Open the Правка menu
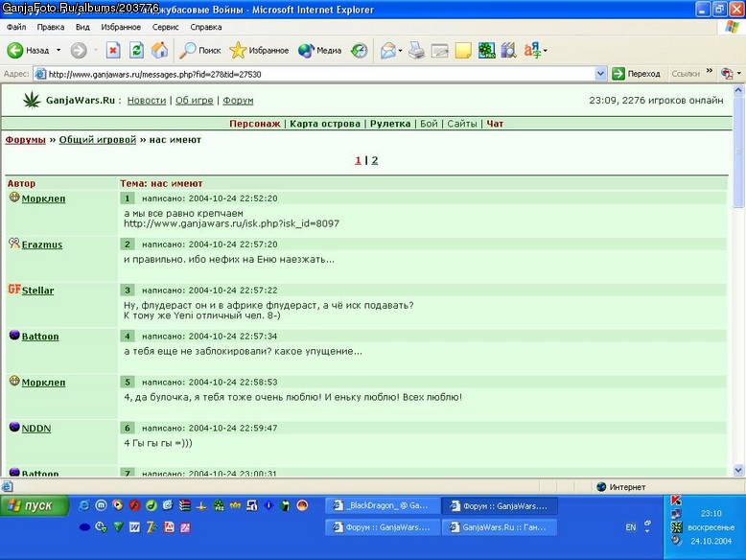746x560 pixels. point(51,27)
